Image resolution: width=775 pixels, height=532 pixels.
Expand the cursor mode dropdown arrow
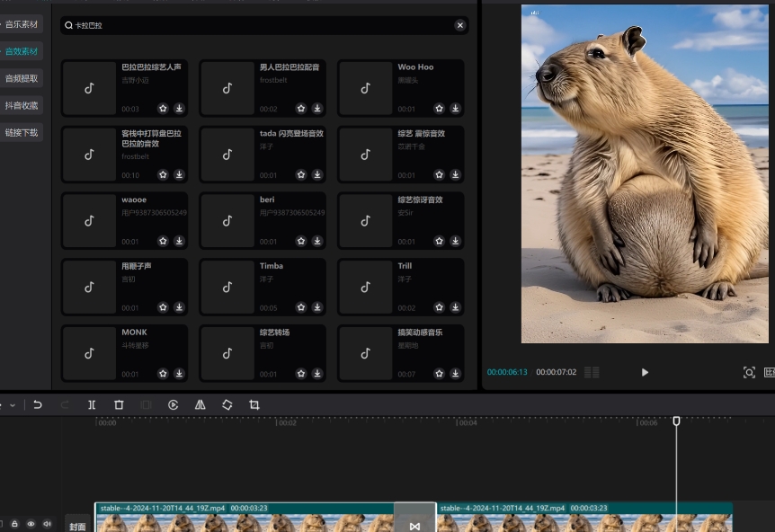[12, 405]
